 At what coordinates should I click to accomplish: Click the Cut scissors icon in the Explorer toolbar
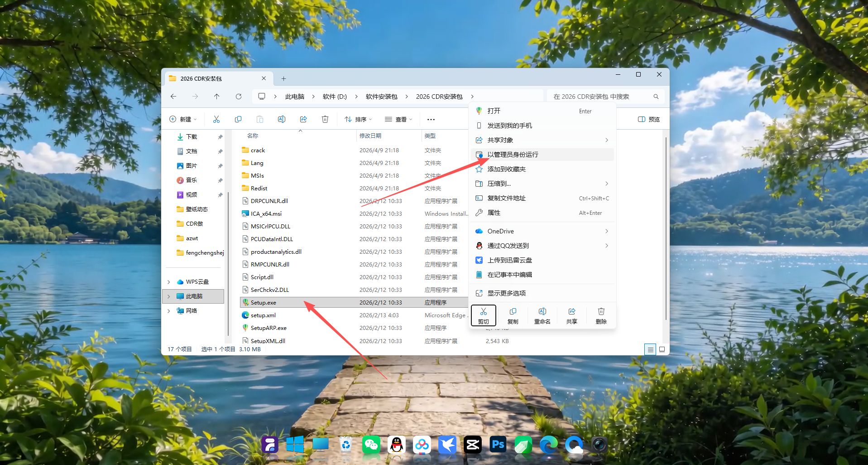[216, 119]
